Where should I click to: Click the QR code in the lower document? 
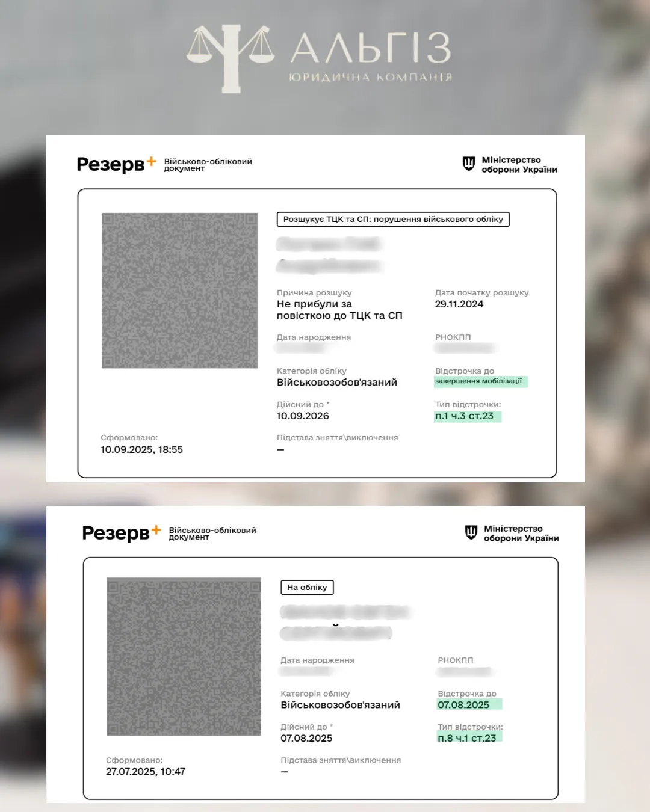click(x=184, y=656)
